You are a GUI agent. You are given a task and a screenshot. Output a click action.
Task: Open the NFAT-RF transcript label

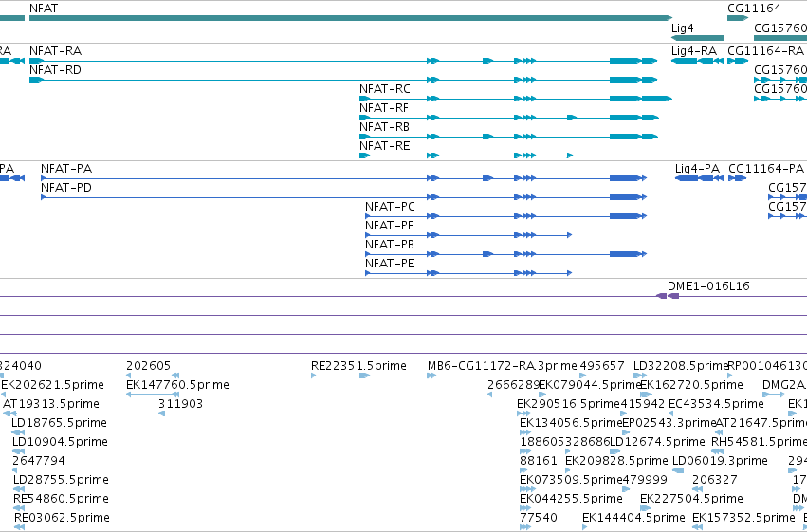coord(384,108)
